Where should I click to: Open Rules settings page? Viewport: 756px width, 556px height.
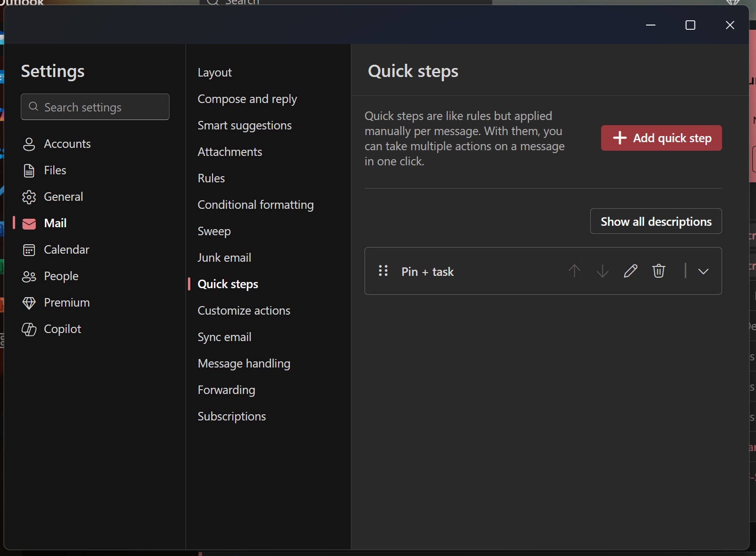(x=211, y=178)
